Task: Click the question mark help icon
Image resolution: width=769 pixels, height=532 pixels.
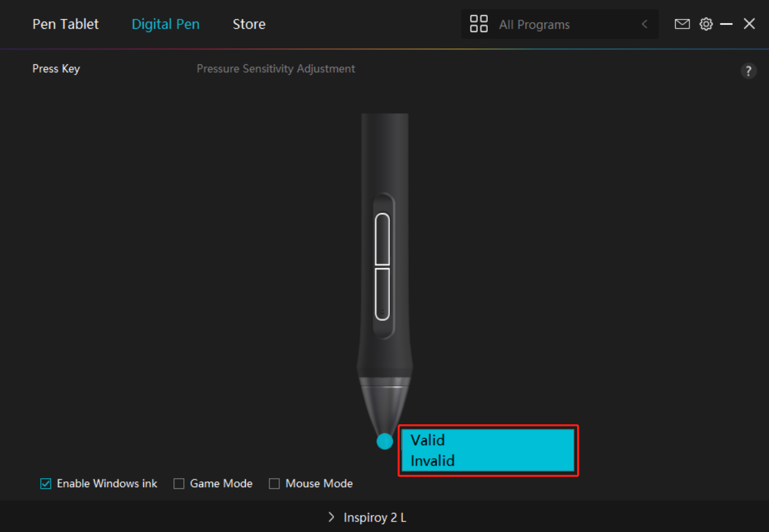Action: 749,71
